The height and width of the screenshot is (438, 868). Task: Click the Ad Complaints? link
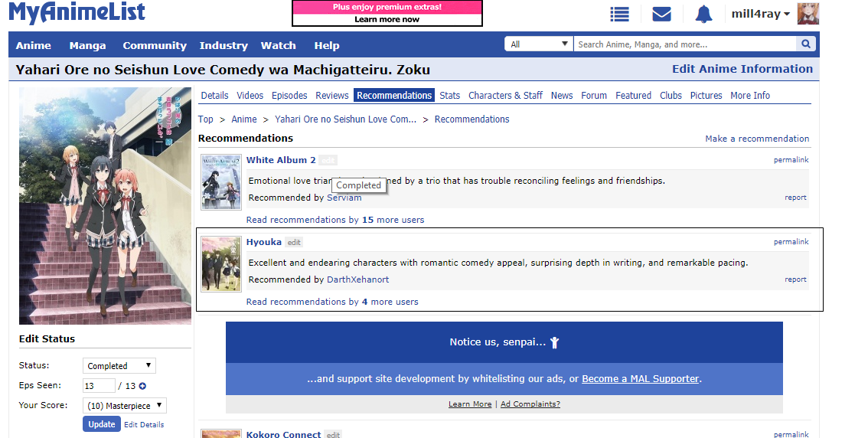click(x=530, y=404)
